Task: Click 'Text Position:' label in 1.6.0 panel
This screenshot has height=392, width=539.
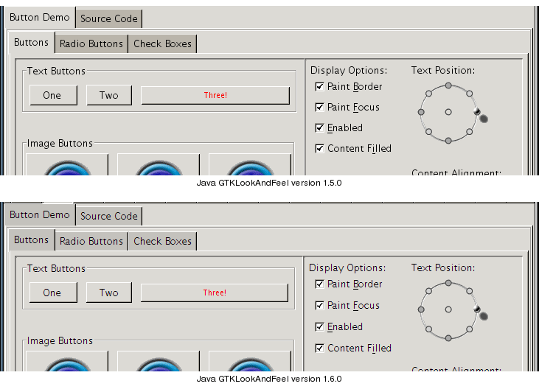Action: pyautogui.click(x=443, y=268)
